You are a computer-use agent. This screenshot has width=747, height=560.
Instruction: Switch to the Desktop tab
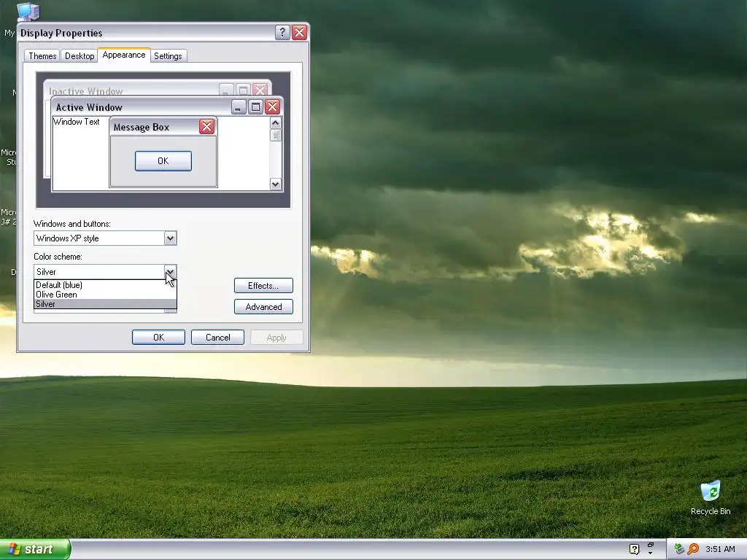click(x=80, y=56)
